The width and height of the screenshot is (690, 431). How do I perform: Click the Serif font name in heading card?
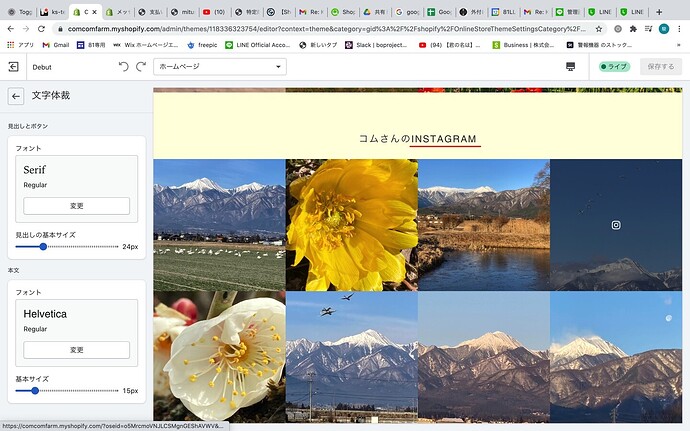coord(34,170)
